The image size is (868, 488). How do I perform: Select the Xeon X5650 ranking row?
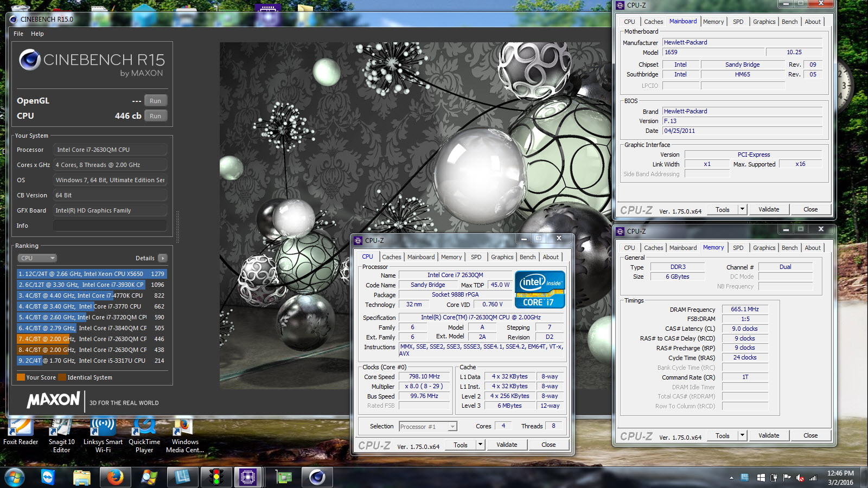pos(92,274)
